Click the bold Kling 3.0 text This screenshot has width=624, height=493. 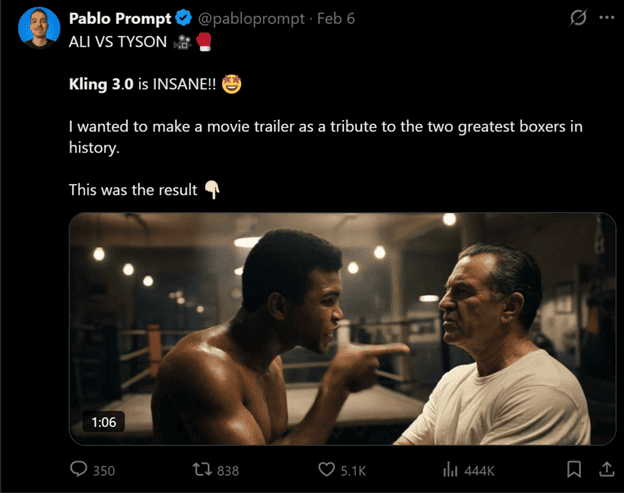click(101, 84)
